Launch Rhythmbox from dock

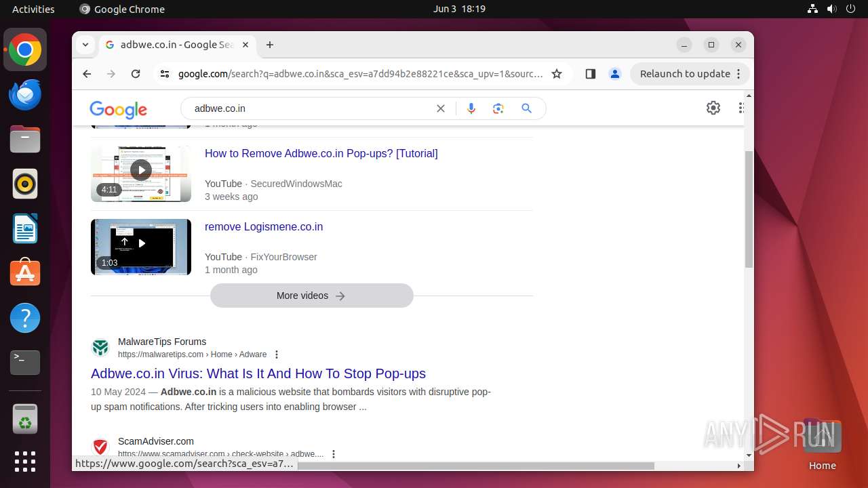pos(25,184)
